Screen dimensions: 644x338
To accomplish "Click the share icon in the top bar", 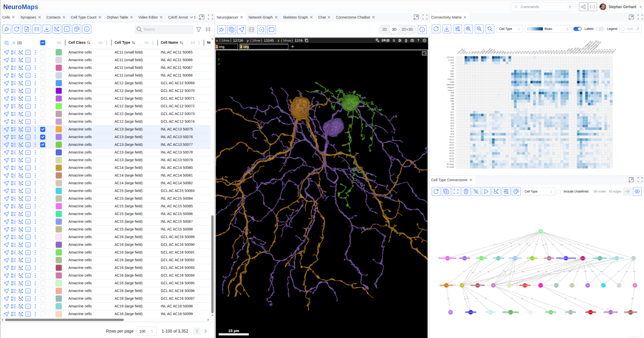I will [x=583, y=7].
